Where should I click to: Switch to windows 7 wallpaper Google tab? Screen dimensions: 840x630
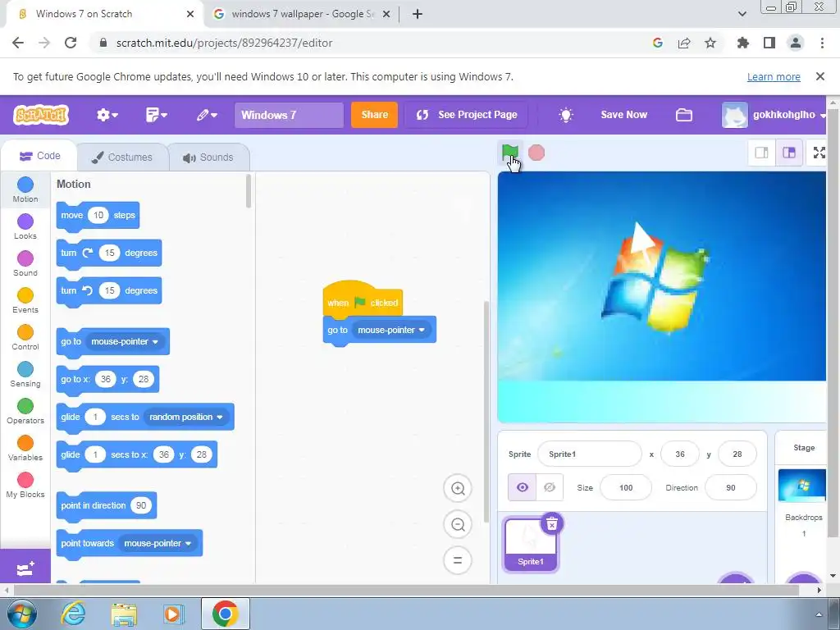point(300,14)
